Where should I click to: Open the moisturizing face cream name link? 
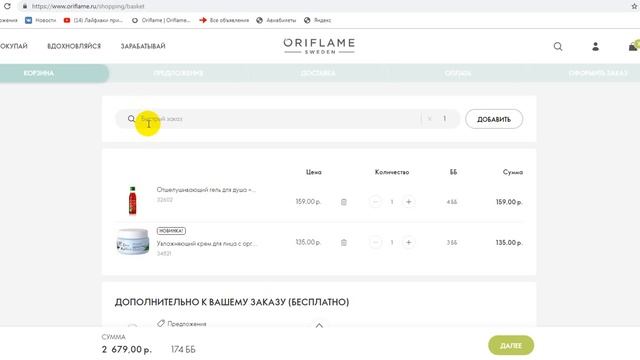click(x=207, y=243)
